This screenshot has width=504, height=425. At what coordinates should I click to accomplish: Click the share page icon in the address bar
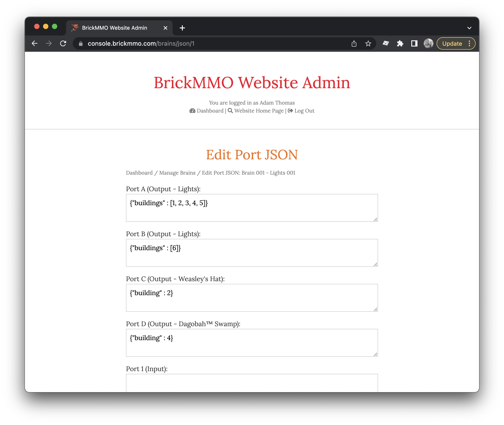pos(354,44)
